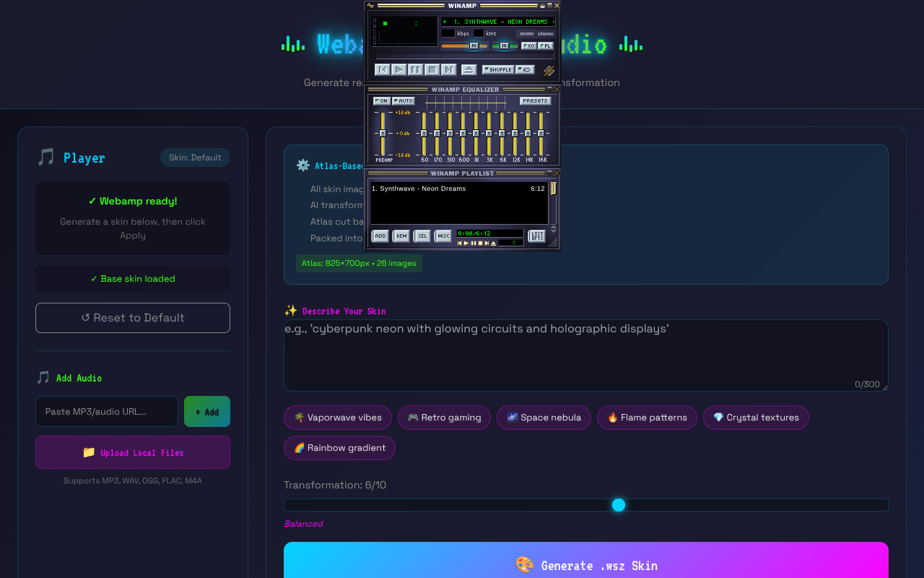
Task: Open the PRESETS menu in the equalizer
Action: [x=535, y=100]
